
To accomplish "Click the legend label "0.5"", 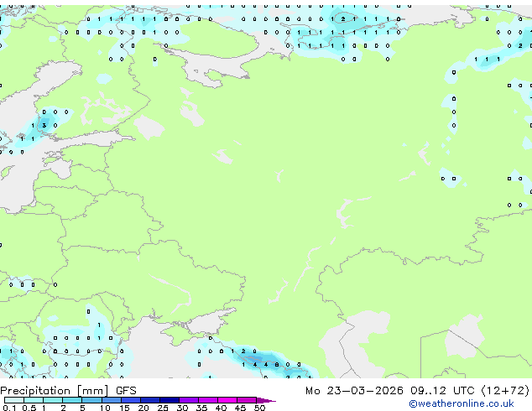I will [29, 408].
